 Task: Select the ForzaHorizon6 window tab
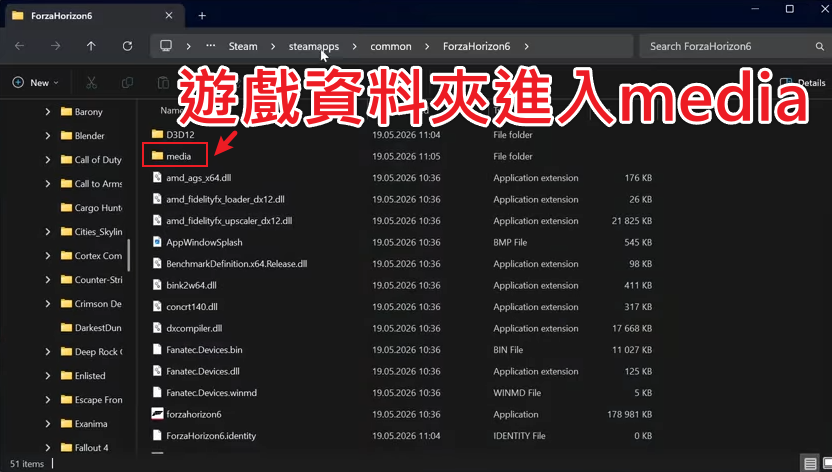(94, 16)
